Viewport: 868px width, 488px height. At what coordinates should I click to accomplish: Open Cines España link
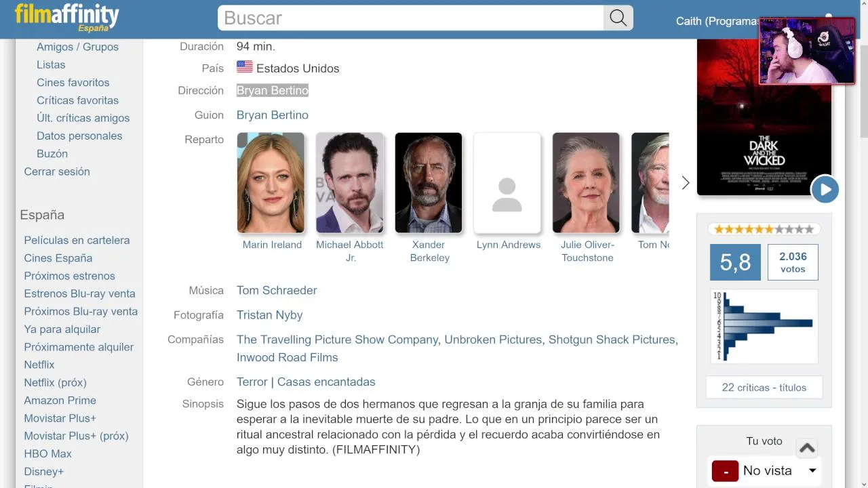click(x=58, y=258)
